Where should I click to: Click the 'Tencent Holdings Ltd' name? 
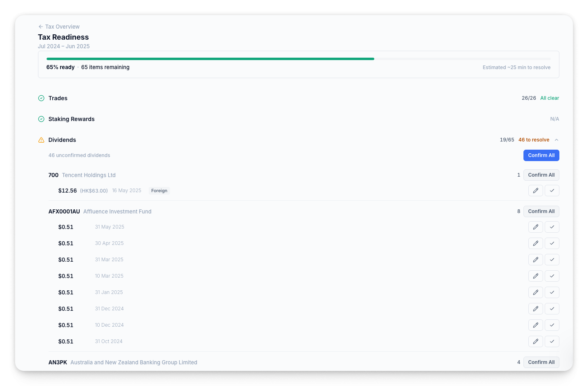tap(89, 175)
